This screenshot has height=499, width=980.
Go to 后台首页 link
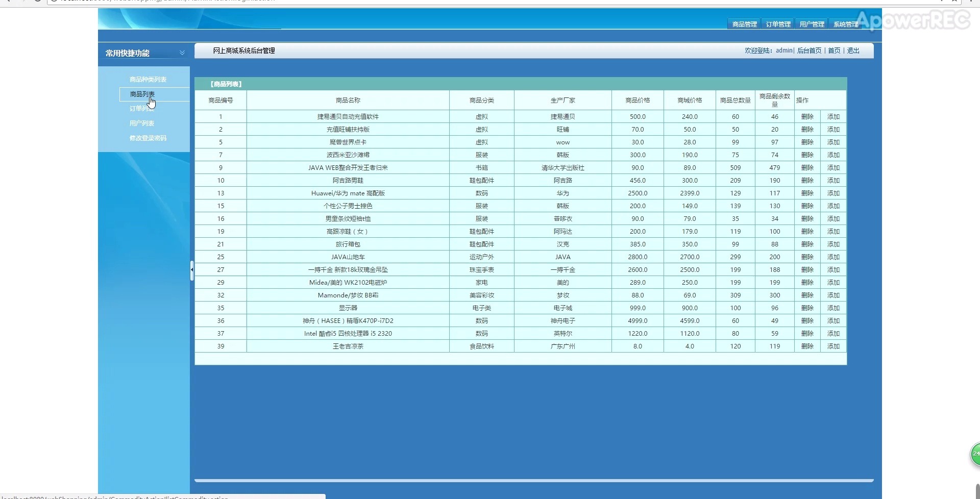pos(810,51)
